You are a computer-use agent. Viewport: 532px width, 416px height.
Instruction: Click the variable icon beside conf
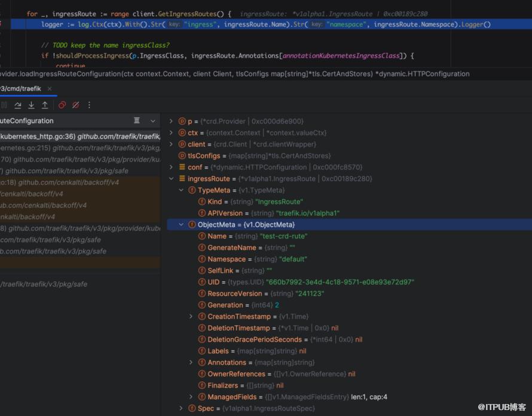click(182, 167)
